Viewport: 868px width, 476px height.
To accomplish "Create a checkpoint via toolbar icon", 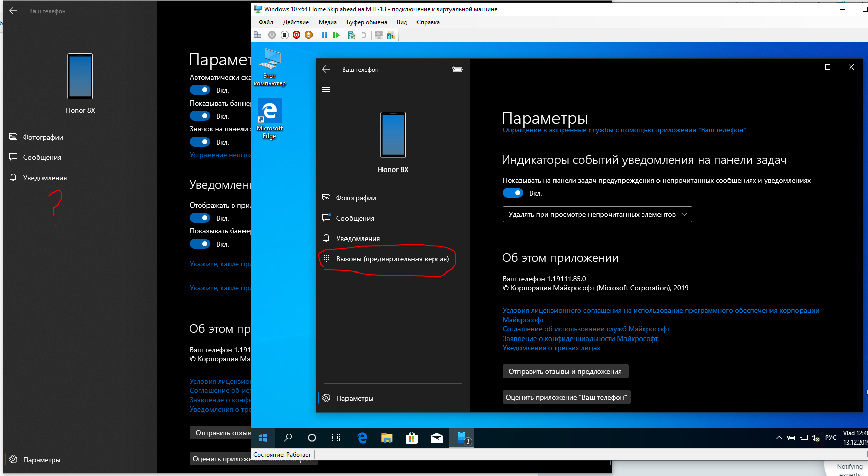I will pos(352,35).
